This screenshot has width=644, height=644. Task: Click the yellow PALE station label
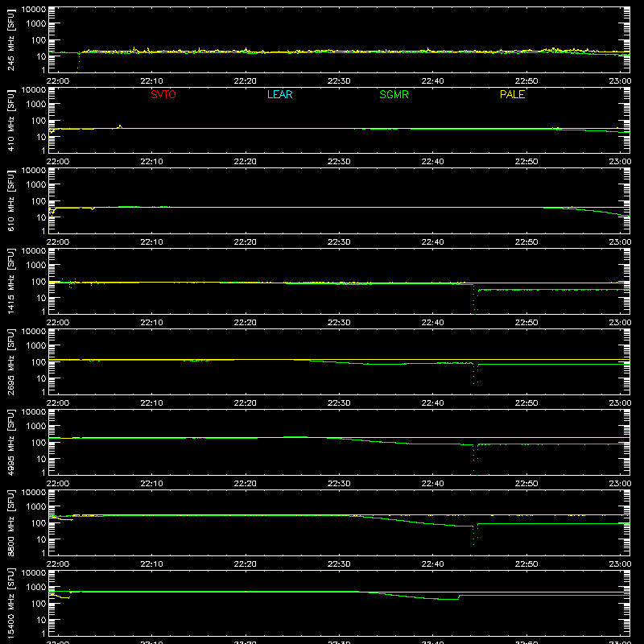coord(512,94)
